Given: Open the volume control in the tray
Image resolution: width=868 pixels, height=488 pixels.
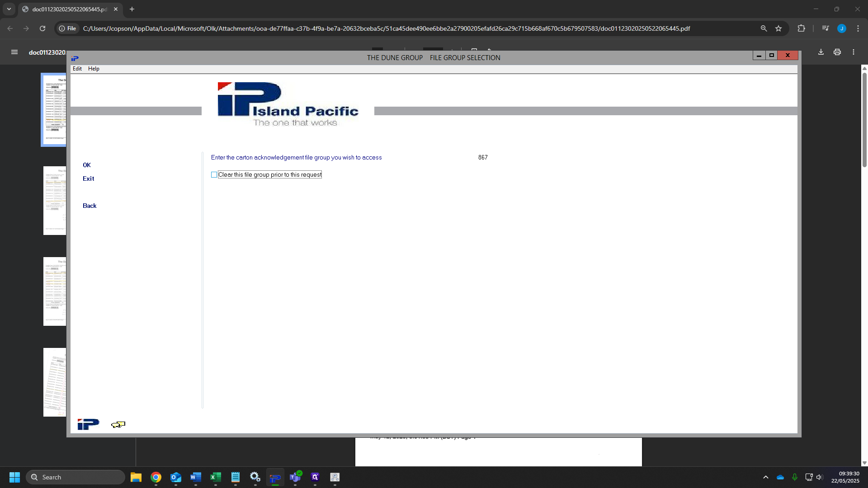Looking at the screenshot, I should click(x=820, y=477).
